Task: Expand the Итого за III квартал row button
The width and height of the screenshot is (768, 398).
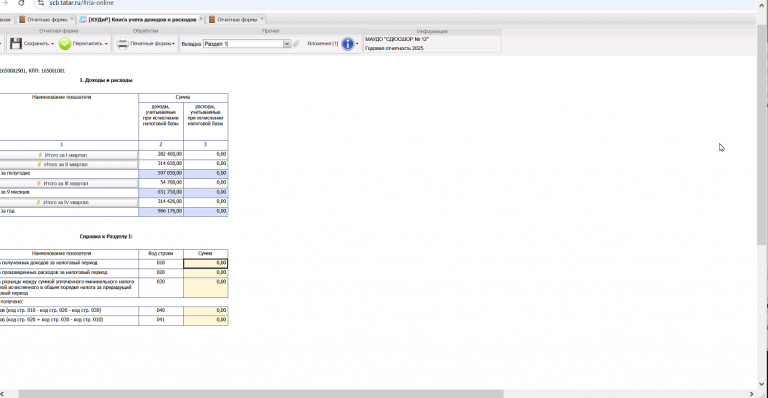Action: tap(68, 184)
